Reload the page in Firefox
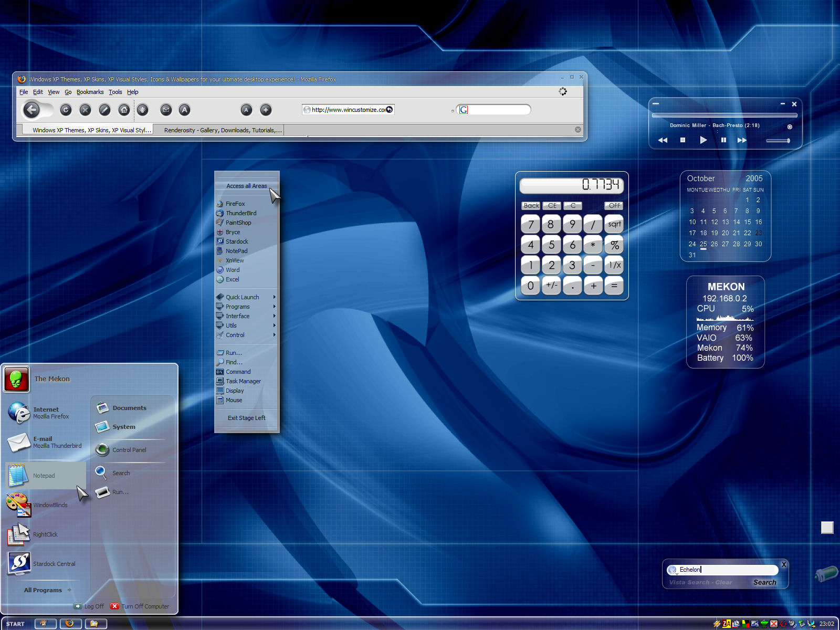840x630 pixels. click(x=66, y=110)
